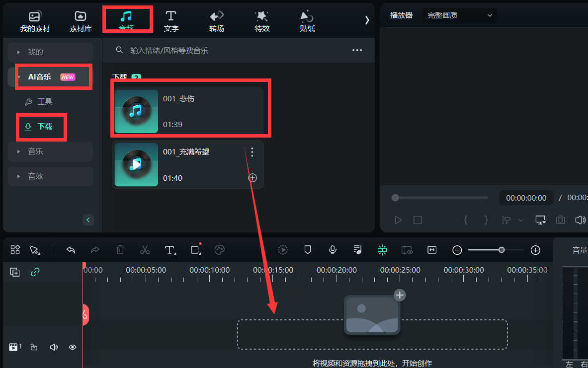The image size is (588, 368).
Task: Toggle the green auto-snap icon
Action: coord(382,250)
